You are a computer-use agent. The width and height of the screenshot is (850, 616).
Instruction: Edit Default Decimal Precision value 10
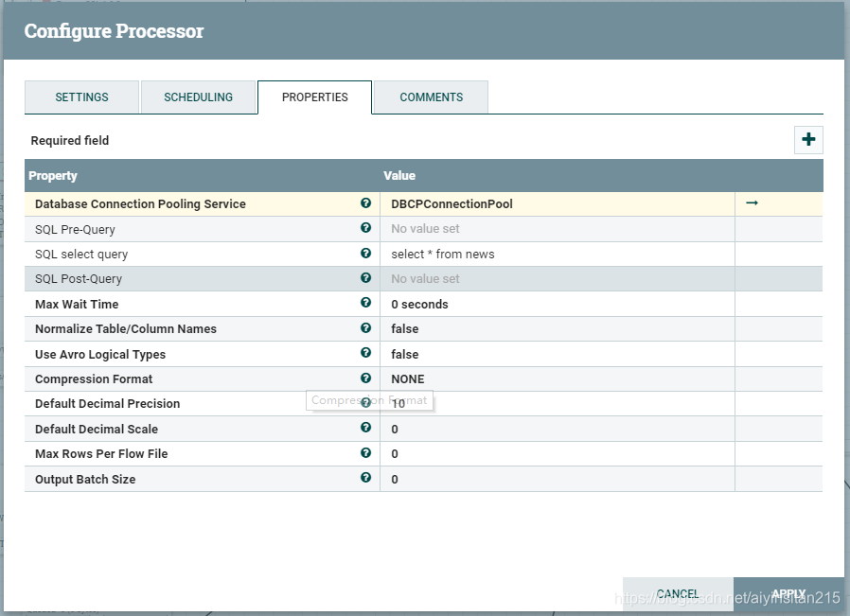click(558, 404)
